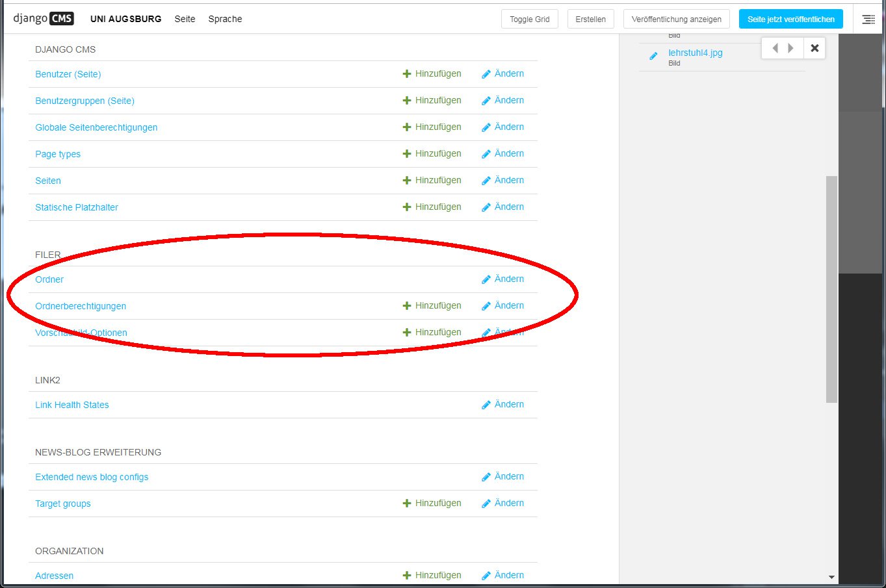Open the Benutzergruppen (Seite) link
886x588 pixels.
coord(85,101)
